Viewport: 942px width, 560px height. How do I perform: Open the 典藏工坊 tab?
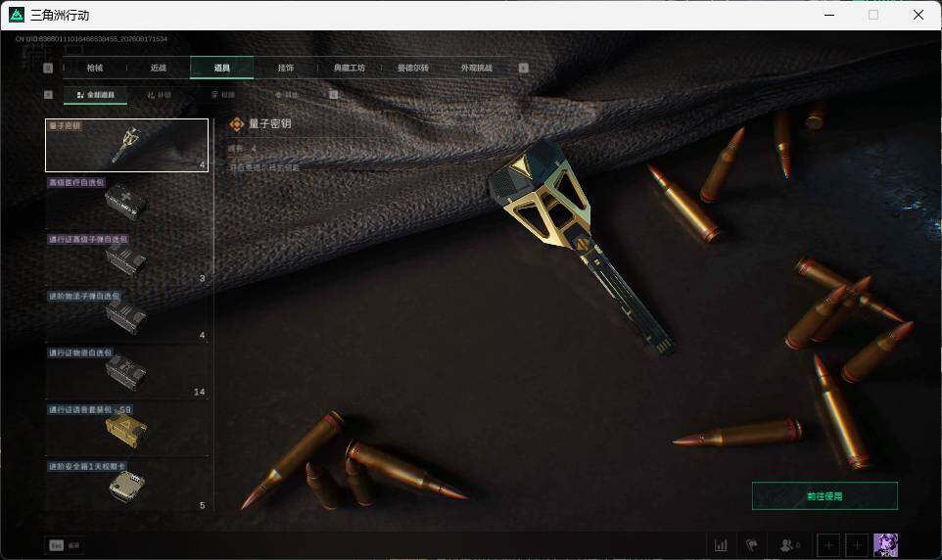[349, 68]
